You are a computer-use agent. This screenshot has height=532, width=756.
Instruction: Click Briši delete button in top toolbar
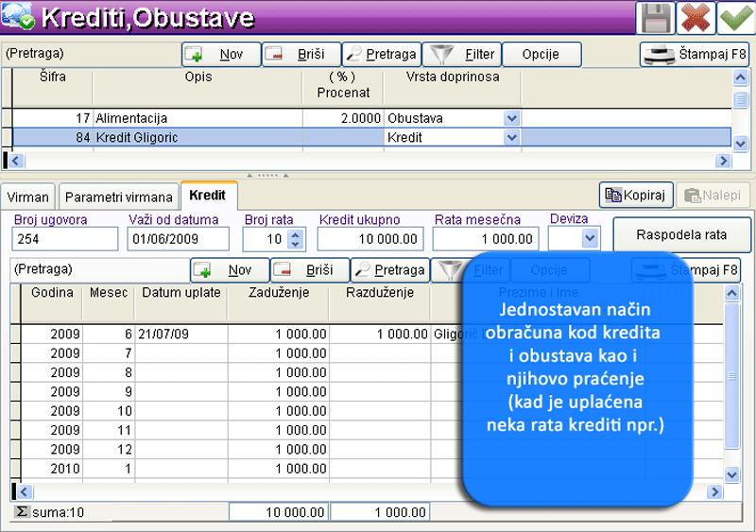coord(301,55)
